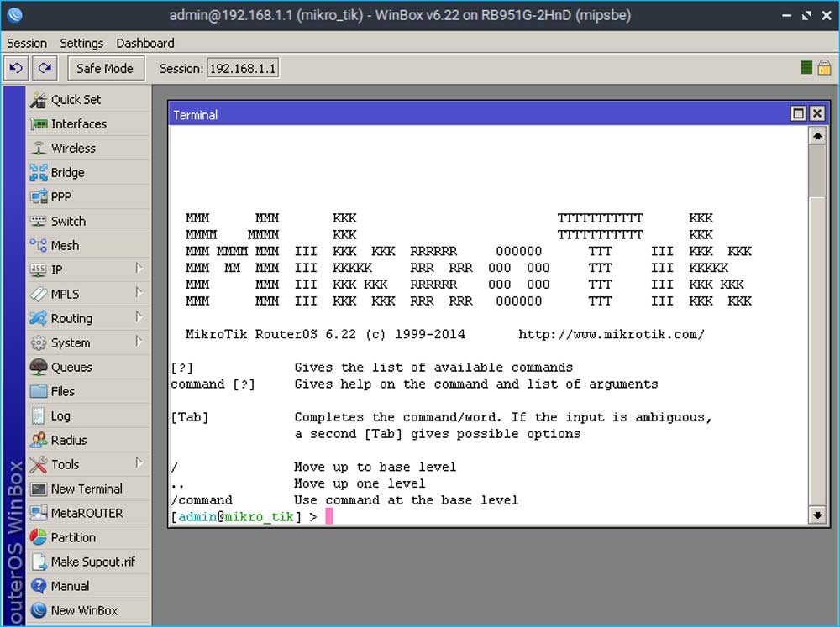Click the Radius sidebar label

pos(69,440)
